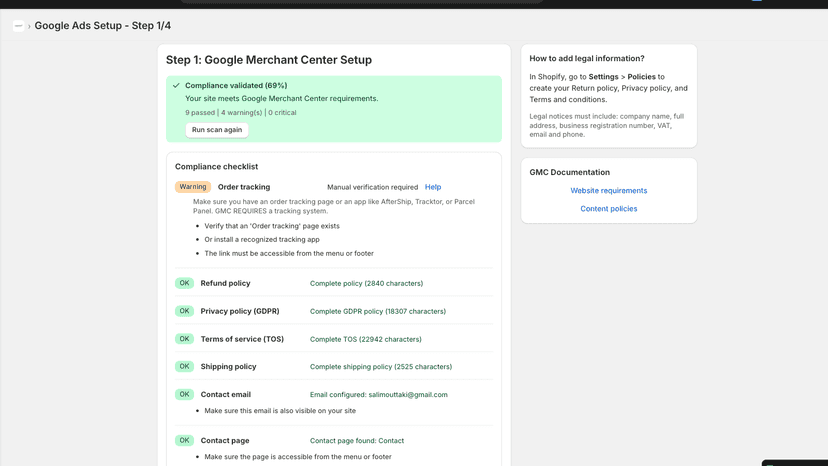
Task: Click the 'Contact email' checklist label
Action: click(x=225, y=395)
